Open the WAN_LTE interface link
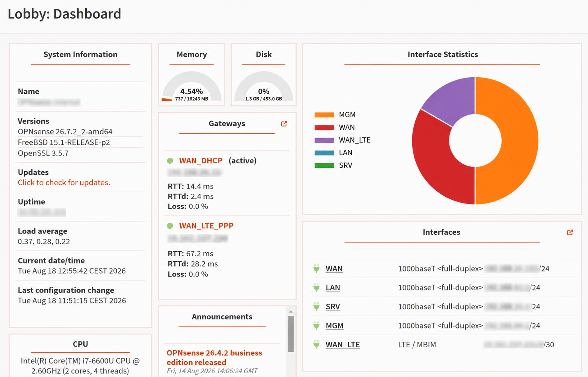Screen dimensions: 588x377 click(343, 344)
